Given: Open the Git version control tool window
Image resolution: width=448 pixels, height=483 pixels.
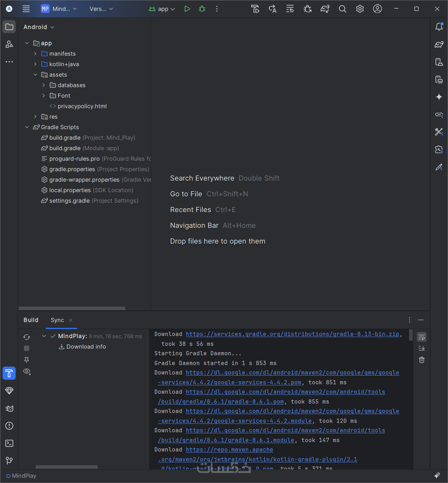Looking at the screenshot, I should tap(9, 461).
